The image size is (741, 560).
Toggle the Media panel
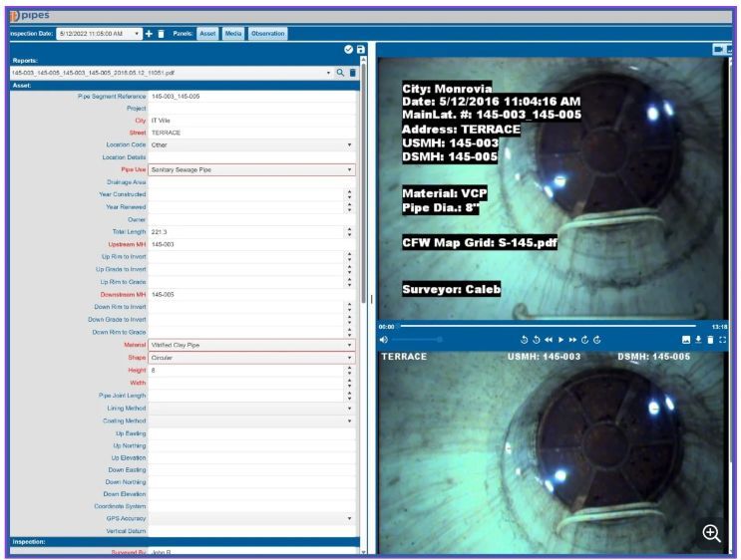coord(233,34)
